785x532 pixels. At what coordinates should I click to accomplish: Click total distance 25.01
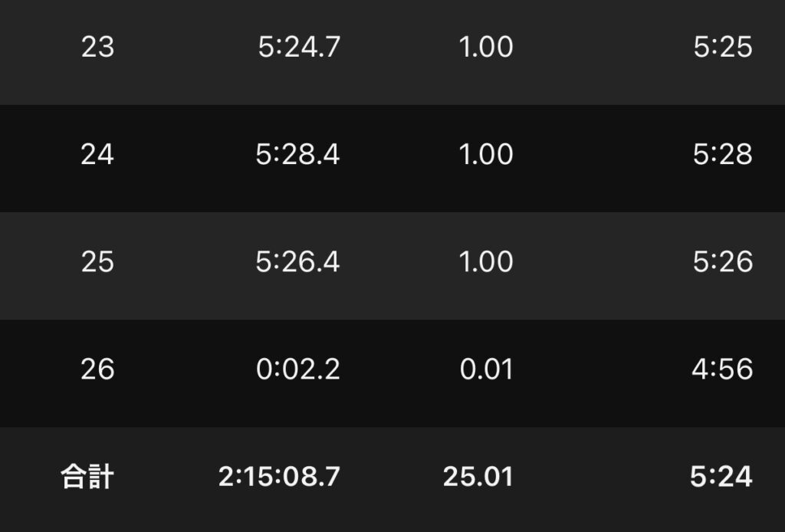478,477
